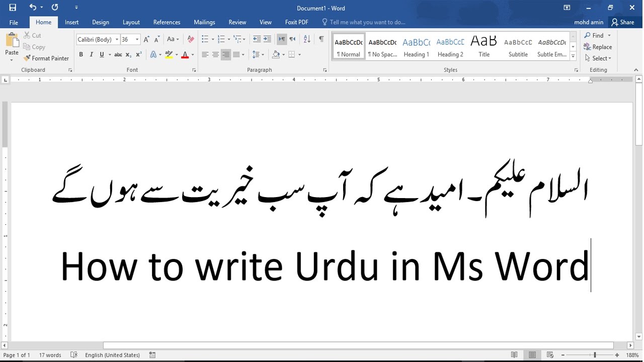Screen dimensions: 644x362
Task: Expand the Styles gallery
Action: click(573, 56)
